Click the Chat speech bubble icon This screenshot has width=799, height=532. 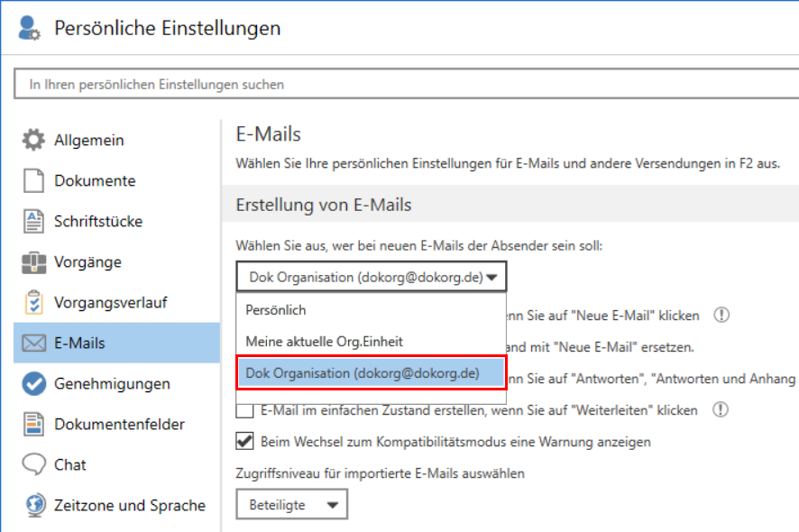[x=33, y=464]
